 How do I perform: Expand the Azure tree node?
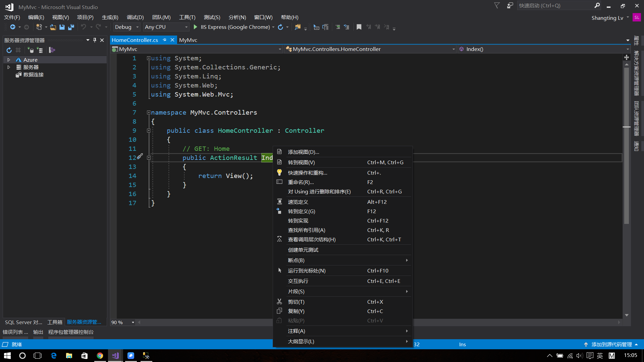(x=9, y=60)
